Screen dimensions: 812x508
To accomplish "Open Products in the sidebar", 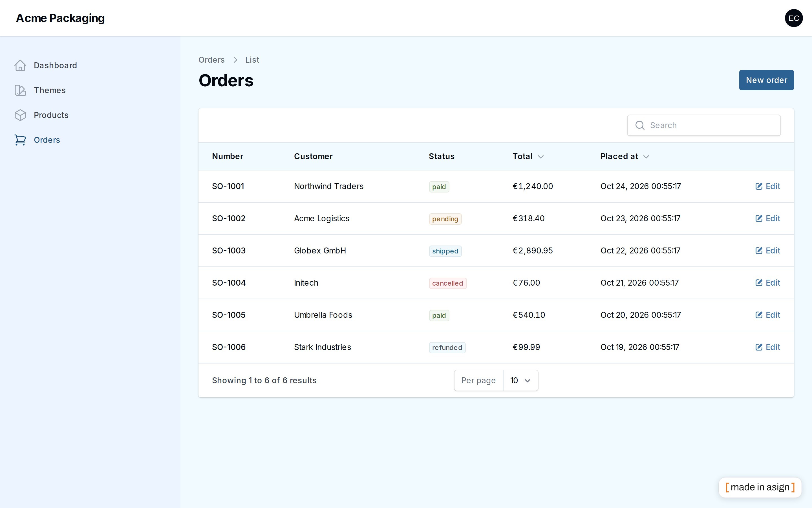I will tap(51, 115).
